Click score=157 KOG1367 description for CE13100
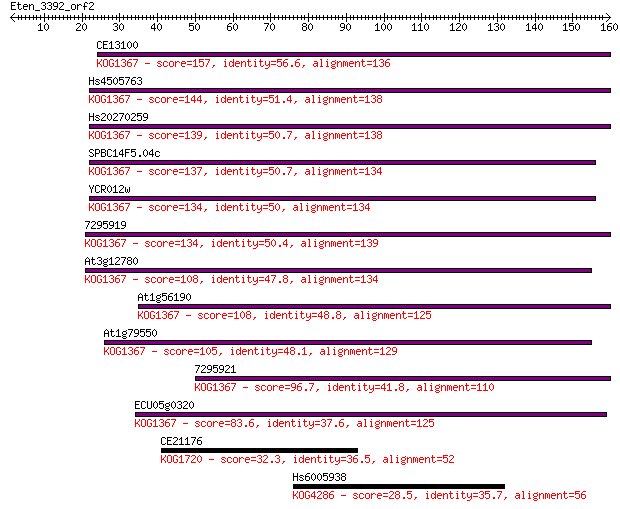620x509 pixels. pyautogui.click(x=244, y=63)
